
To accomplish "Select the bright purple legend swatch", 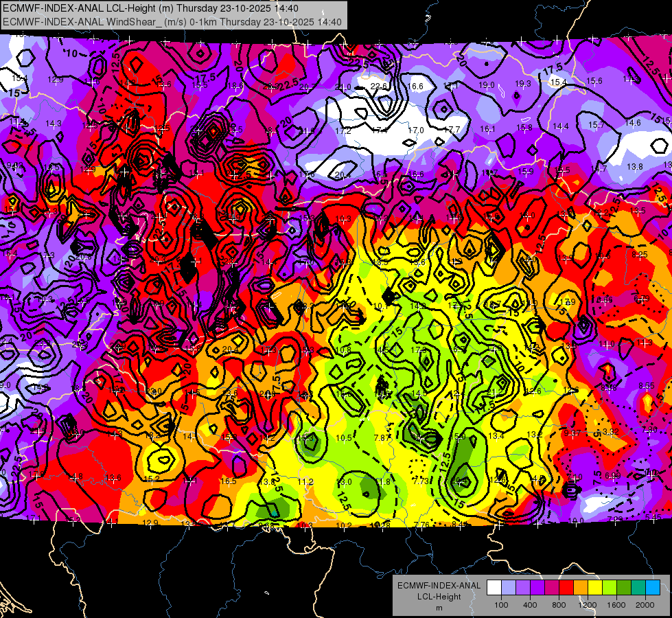I will click(x=537, y=588).
